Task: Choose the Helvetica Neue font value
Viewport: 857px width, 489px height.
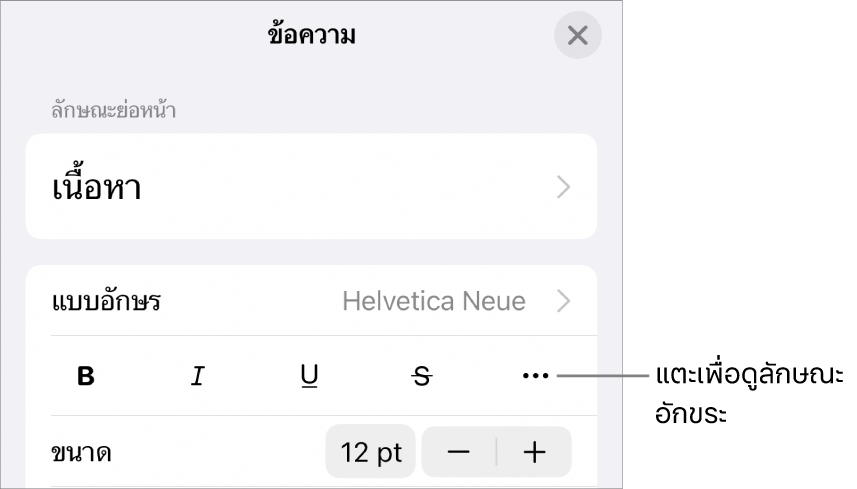Action: (x=434, y=301)
